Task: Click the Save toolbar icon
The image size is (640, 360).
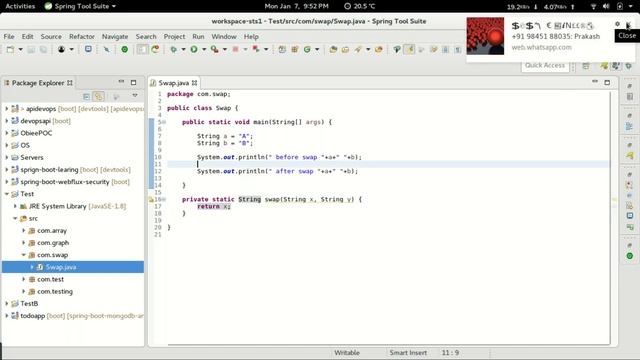Action: [x=31, y=49]
